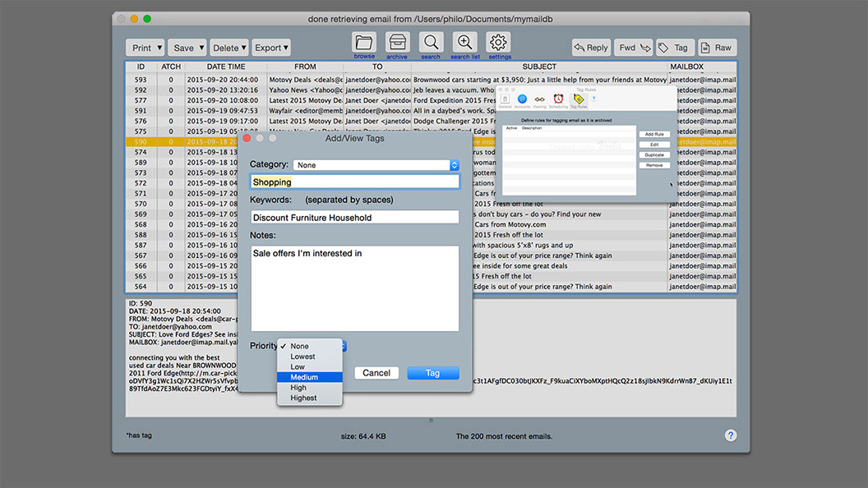Click help icon in Tag Rules window
The width and height of the screenshot is (868, 488).
click(x=594, y=99)
